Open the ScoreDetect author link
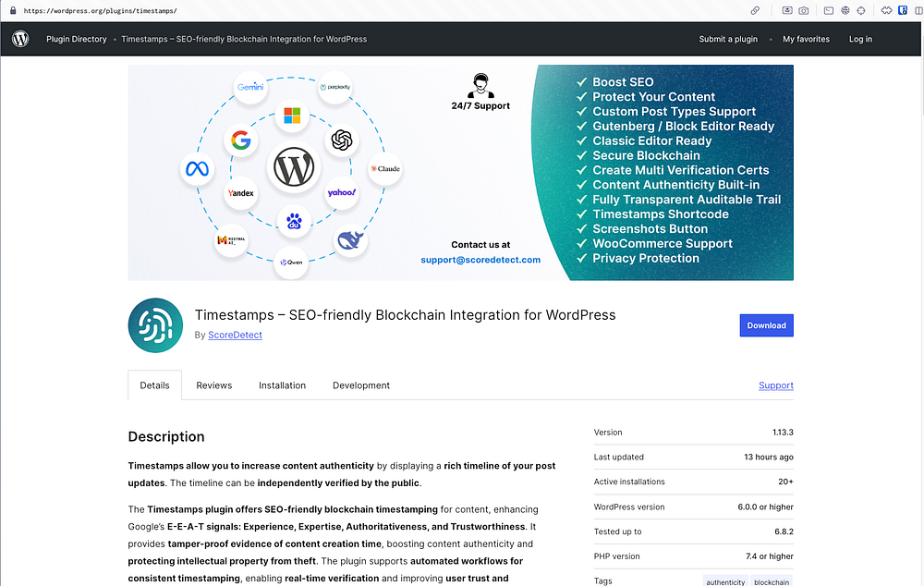924x586 pixels. click(x=235, y=335)
